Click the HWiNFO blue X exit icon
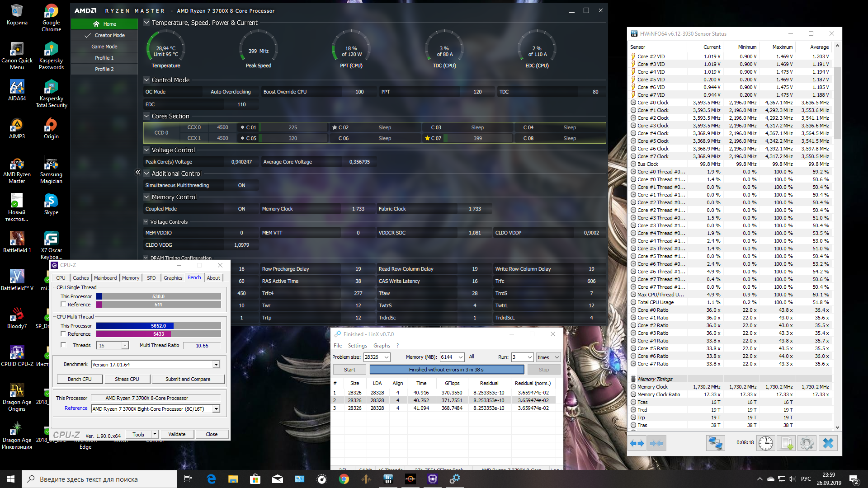The width and height of the screenshot is (868, 488). (828, 443)
